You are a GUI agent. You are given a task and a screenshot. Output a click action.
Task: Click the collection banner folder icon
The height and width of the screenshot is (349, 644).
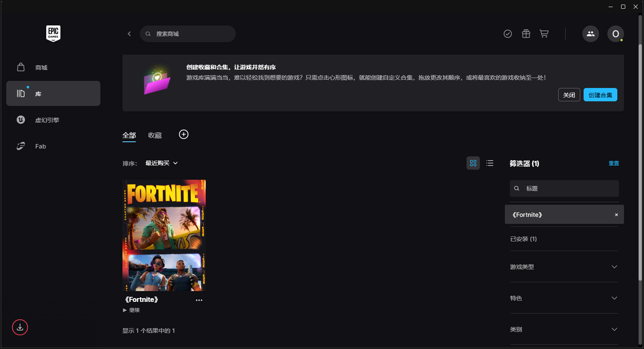[157, 80]
